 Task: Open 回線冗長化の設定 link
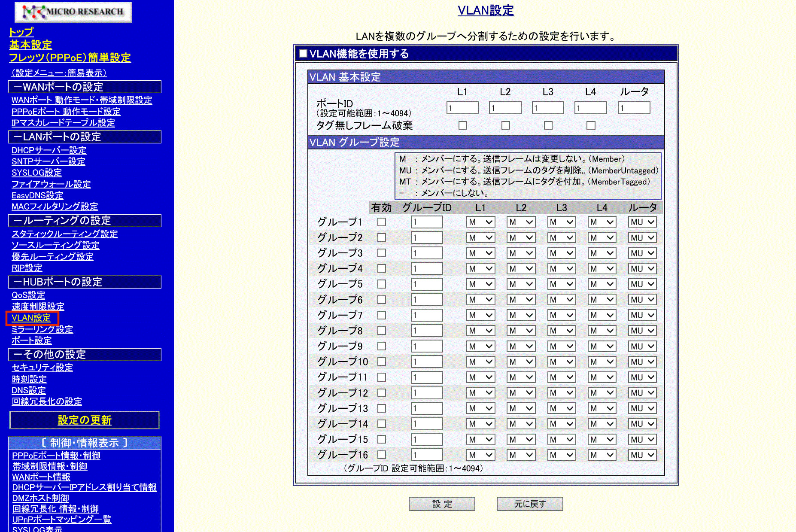coord(47,401)
